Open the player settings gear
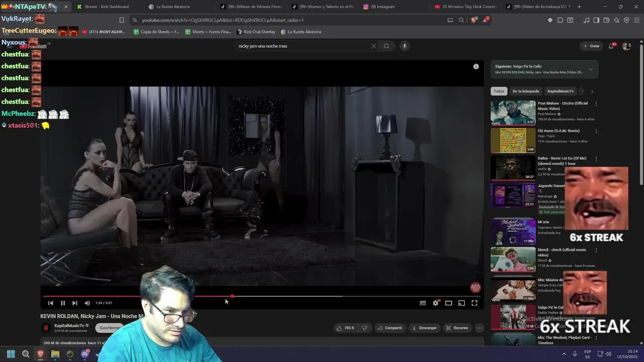644x362 pixels. [x=436, y=303]
